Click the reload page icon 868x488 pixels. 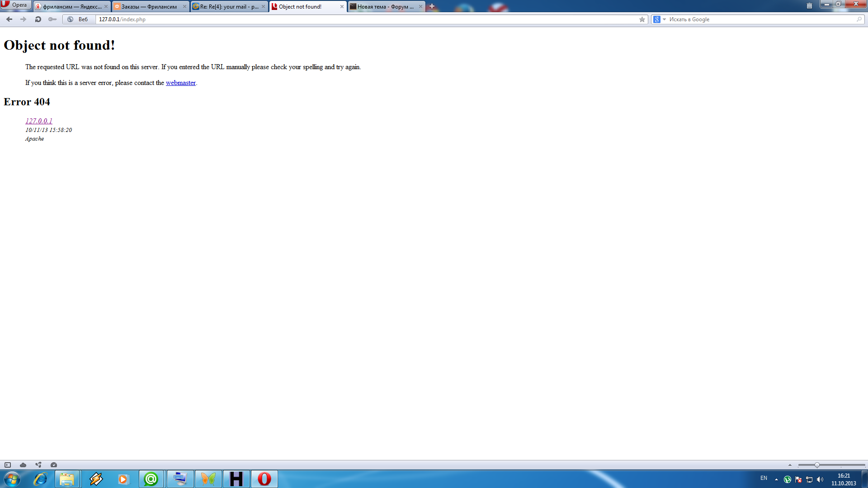[38, 19]
